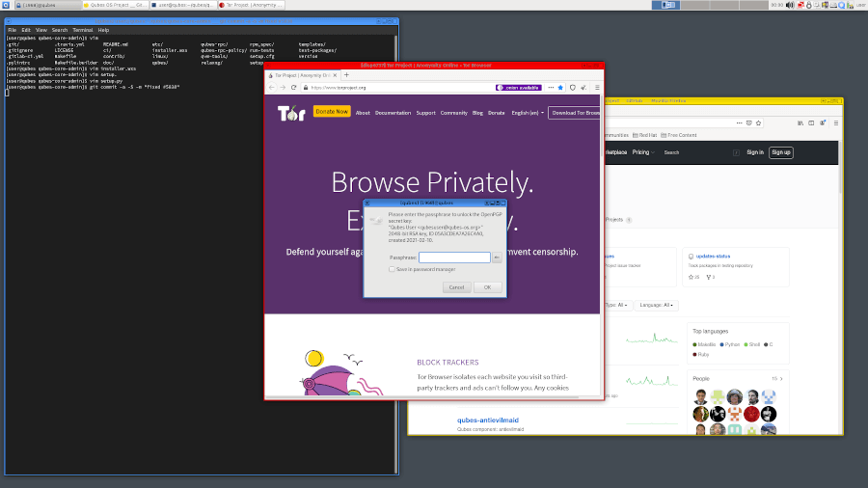The height and width of the screenshot is (488, 868).
Task: Confirm passphrase with OK
Action: (487, 287)
